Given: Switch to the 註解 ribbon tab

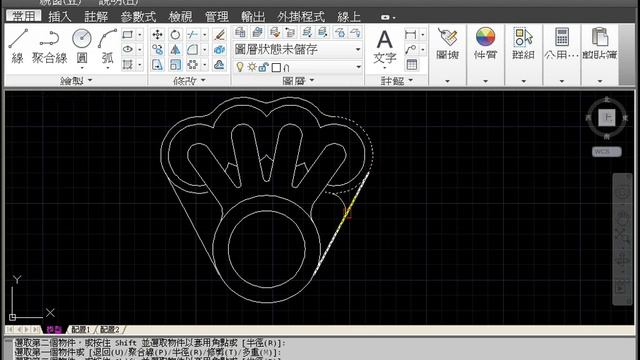Looking at the screenshot, I should (96, 16).
